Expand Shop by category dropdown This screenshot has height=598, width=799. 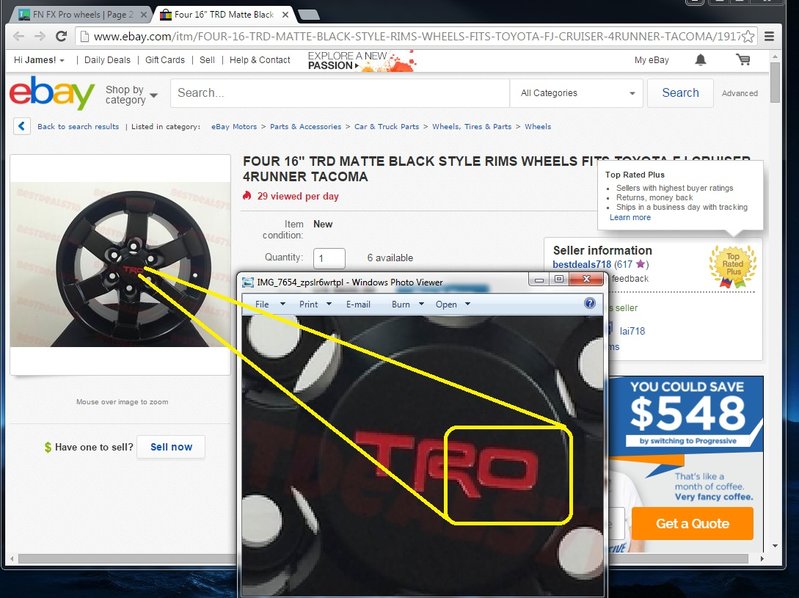[131, 95]
